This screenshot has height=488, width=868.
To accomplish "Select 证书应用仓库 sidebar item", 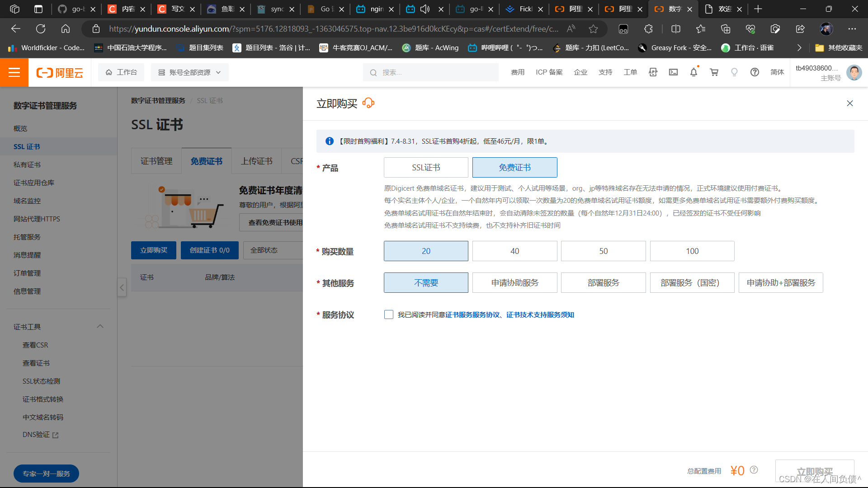I will 34,183.
